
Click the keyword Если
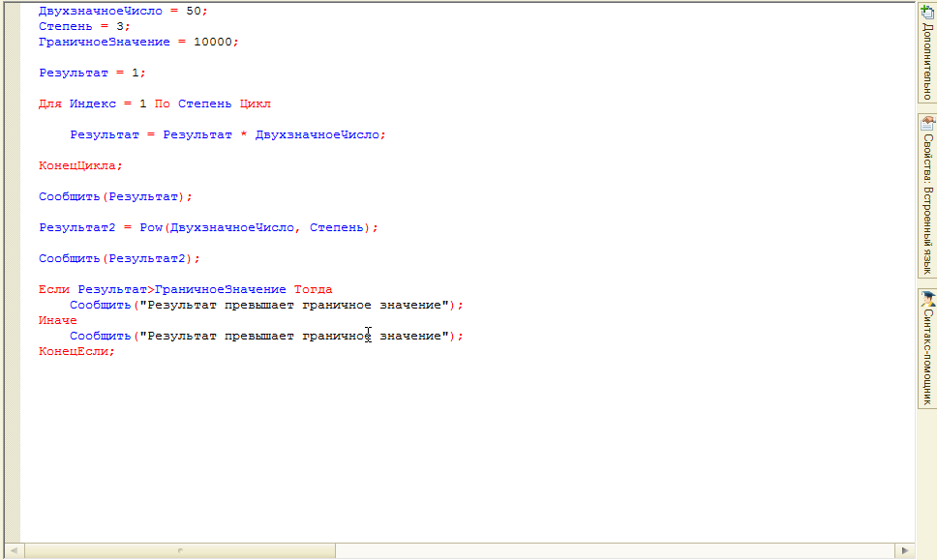(x=54, y=289)
